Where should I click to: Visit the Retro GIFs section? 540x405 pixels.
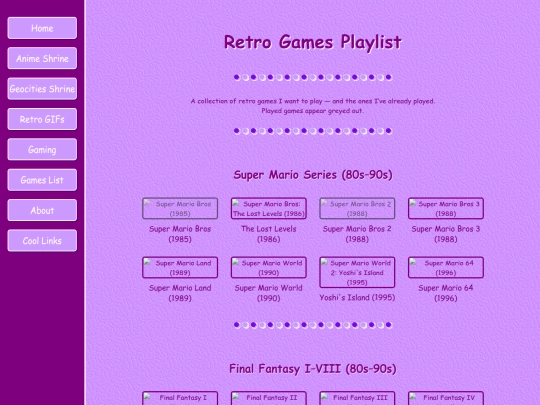click(x=42, y=119)
